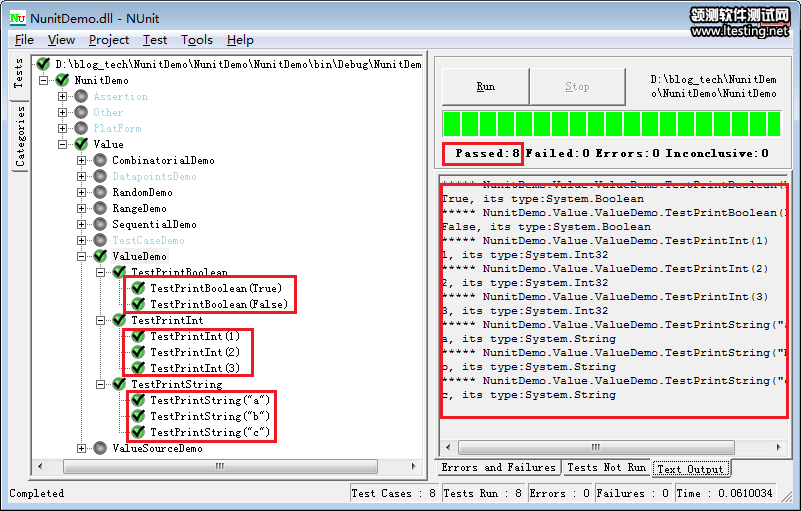Screen dimensions: 801x511
Task: Expand the RangeDemo node
Action: pos(81,208)
